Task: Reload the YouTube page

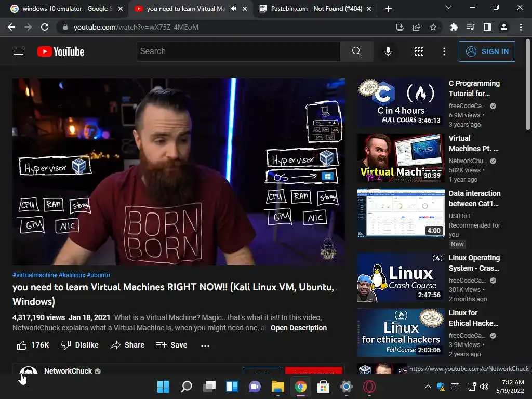Action: [x=45, y=27]
